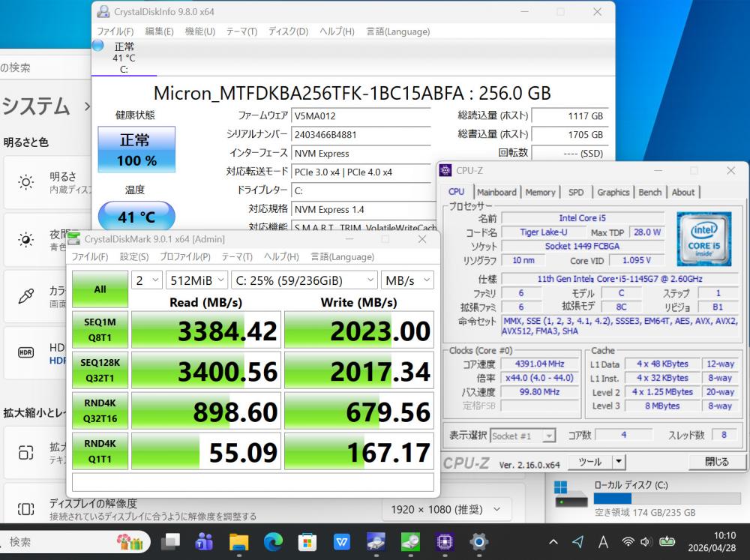Viewport: 750px width, 560px height.
Task: Show hidden system tray icons
Action: pyautogui.click(x=553, y=541)
